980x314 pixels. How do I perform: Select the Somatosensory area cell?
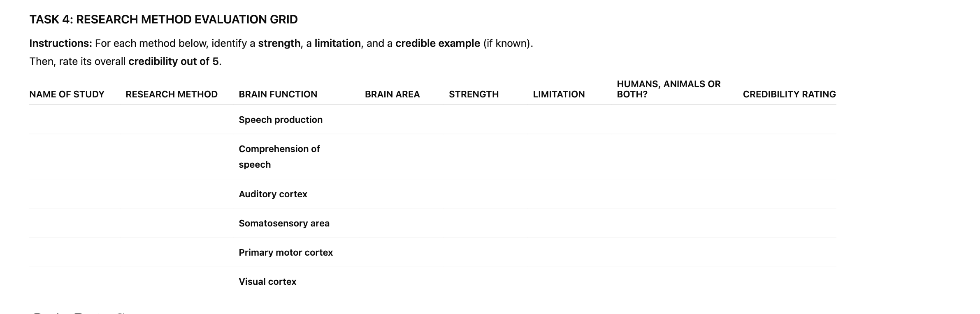(x=284, y=223)
